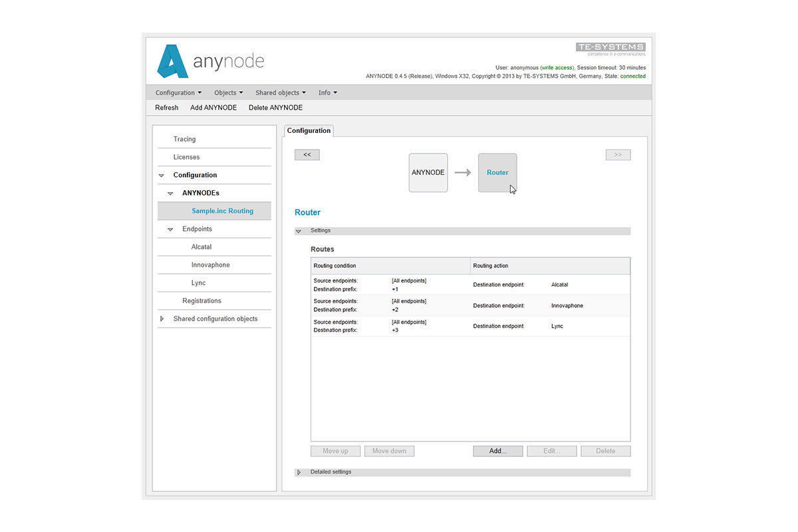
Task: Collapse the Configuration tree node arrow
Action: click(162, 176)
